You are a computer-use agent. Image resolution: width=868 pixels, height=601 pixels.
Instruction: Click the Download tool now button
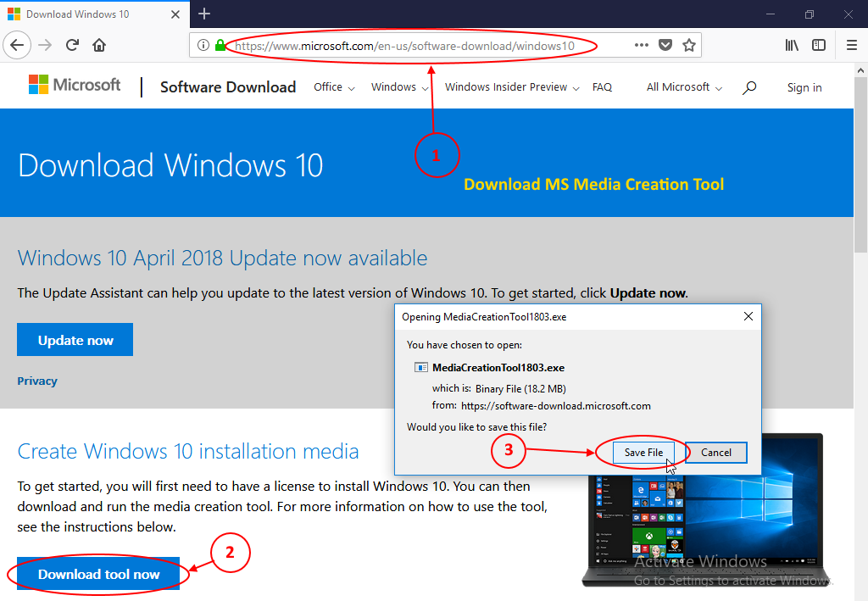[x=98, y=575]
